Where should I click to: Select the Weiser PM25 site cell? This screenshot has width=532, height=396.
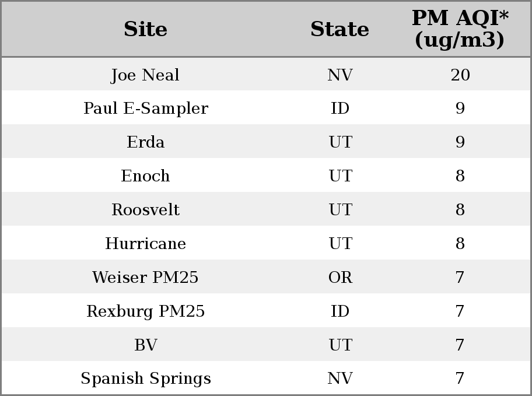(146, 277)
